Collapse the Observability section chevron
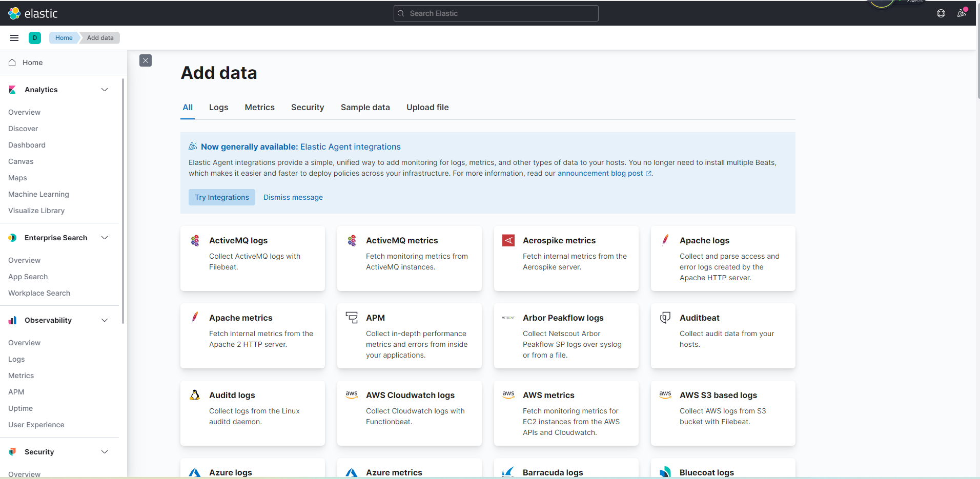The image size is (980, 479). pos(105,320)
